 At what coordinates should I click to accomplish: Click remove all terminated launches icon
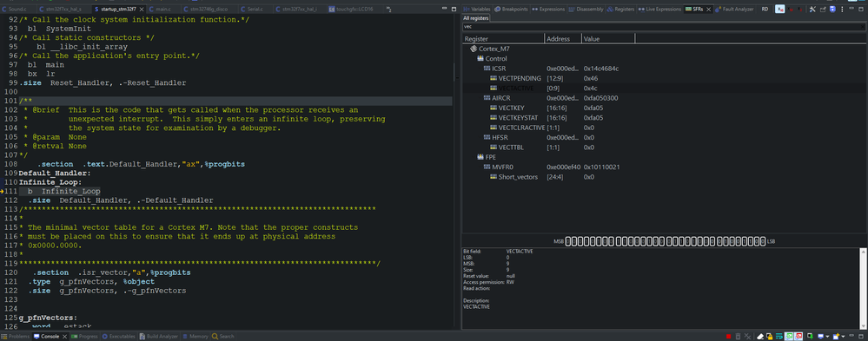[x=747, y=337]
